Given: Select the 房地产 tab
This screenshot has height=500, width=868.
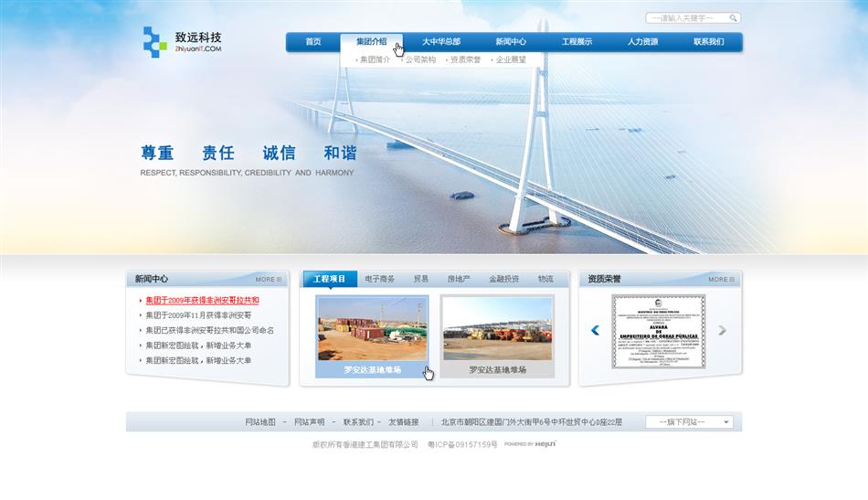Looking at the screenshot, I should coord(459,279).
